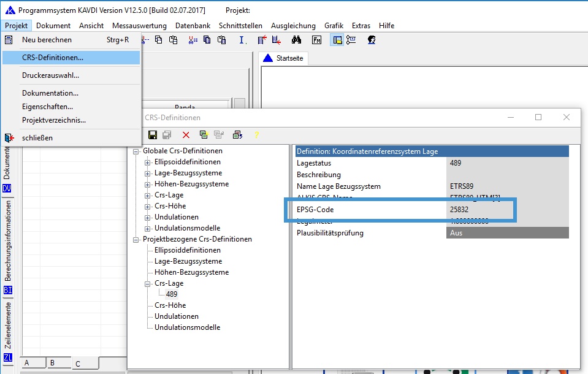Open help via the person question icon
The image size is (588, 374).
point(371,40)
